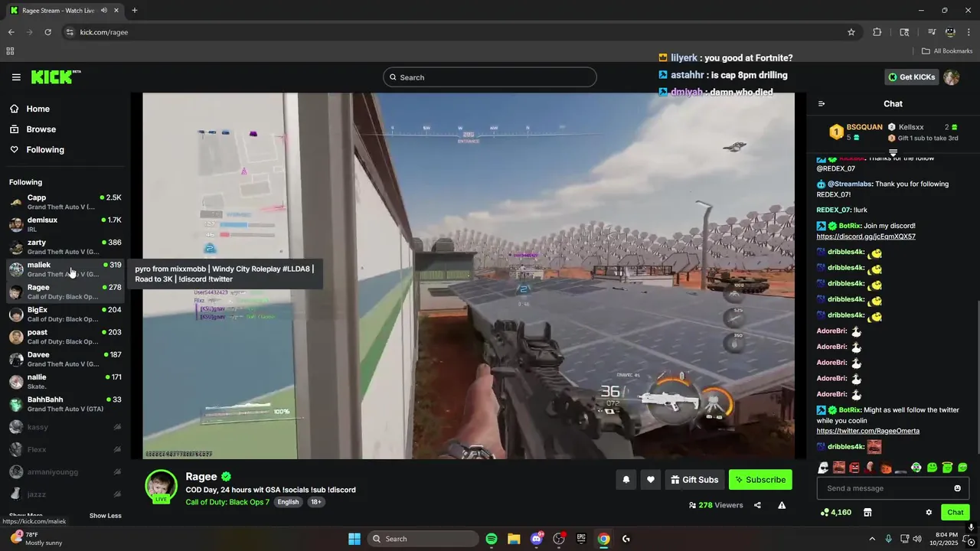
Task: Click BSGQUAN in gift leaderboard
Action: (864, 127)
